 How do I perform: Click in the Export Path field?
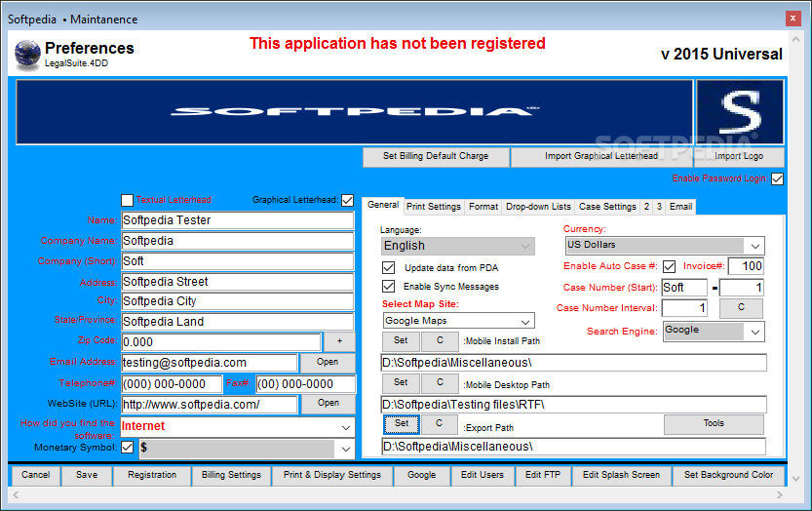[573, 447]
